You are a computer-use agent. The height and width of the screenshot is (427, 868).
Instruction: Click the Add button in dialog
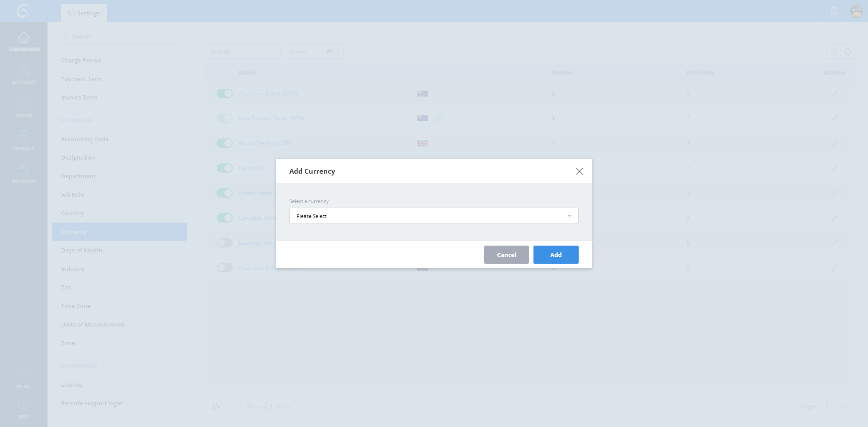[x=556, y=255]
